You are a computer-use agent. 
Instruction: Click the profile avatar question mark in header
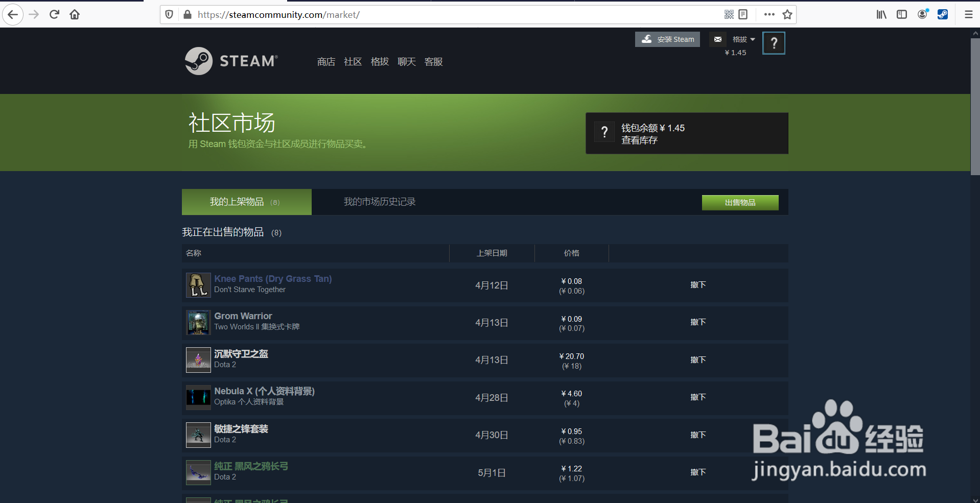tap(774, 43)
